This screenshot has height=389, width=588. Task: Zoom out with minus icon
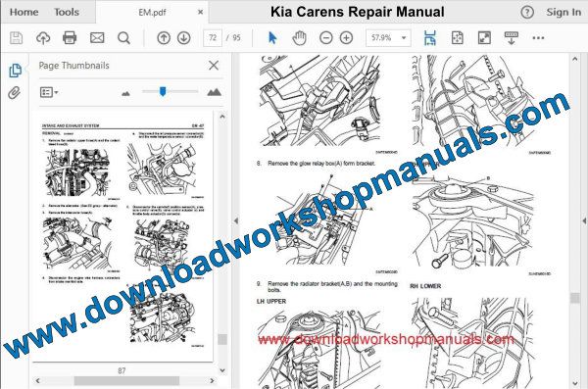click(x=326, y=38)
